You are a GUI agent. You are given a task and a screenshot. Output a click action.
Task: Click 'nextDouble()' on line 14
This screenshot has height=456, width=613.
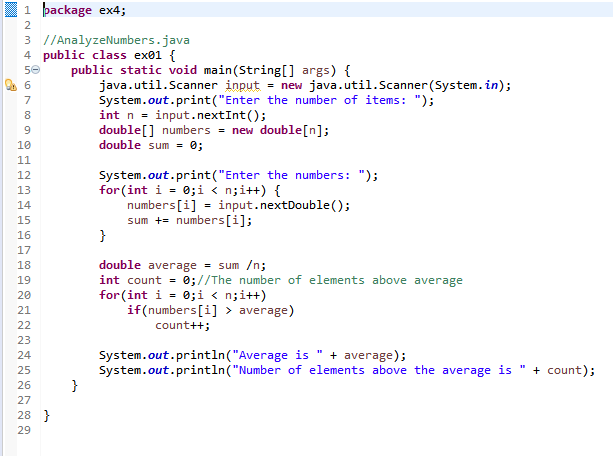pos(301,205)
